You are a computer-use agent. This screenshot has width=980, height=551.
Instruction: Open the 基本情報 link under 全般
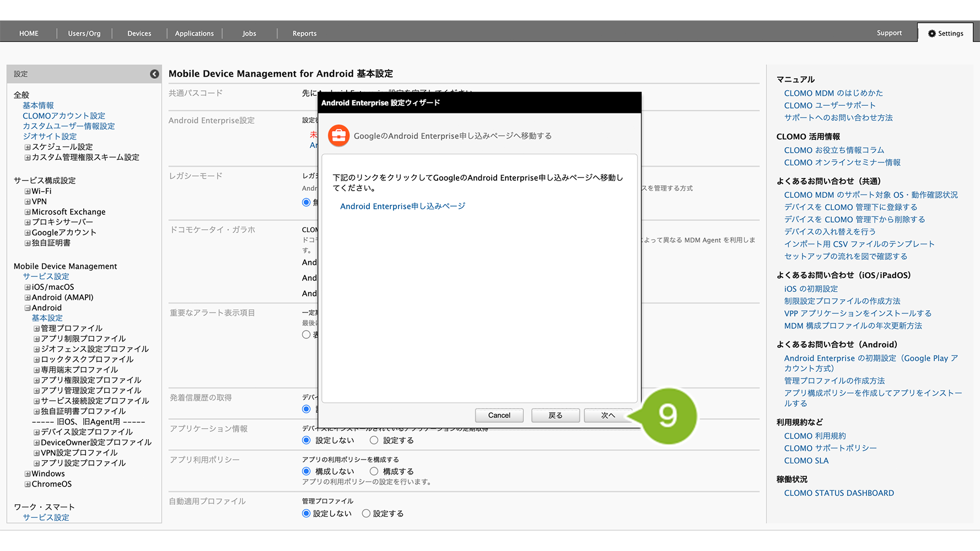(38, 105)
